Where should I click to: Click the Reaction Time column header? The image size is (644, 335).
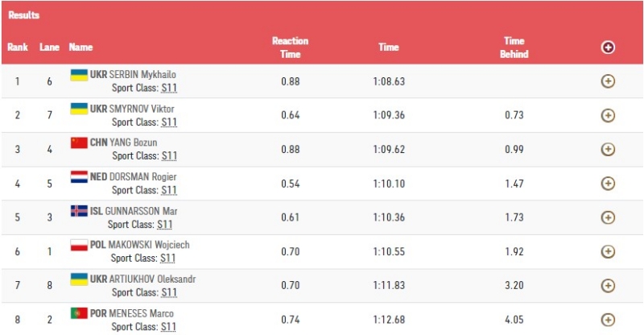tap(291, 48)
